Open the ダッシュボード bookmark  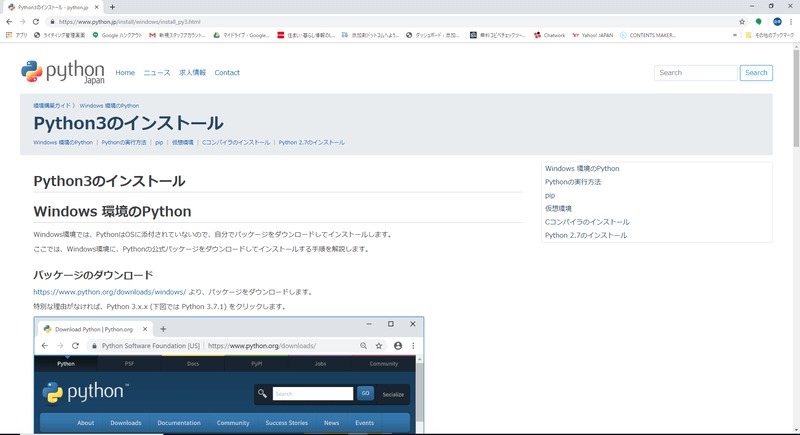433,35
